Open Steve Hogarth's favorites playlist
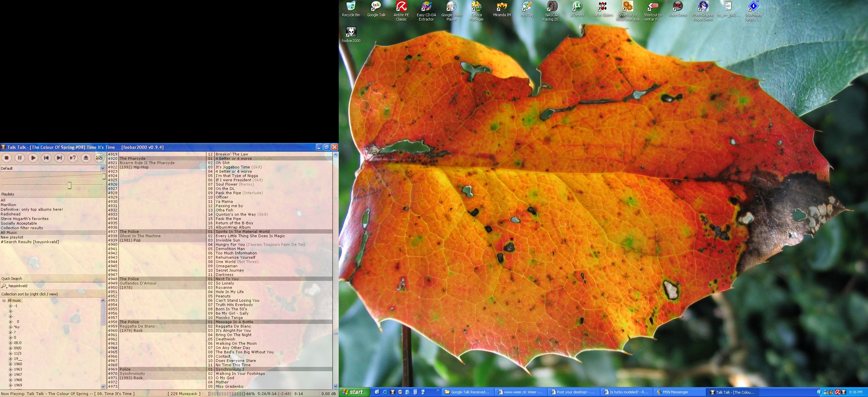The width and height of the screenshot is (868, 397). [x=24, y=219]
